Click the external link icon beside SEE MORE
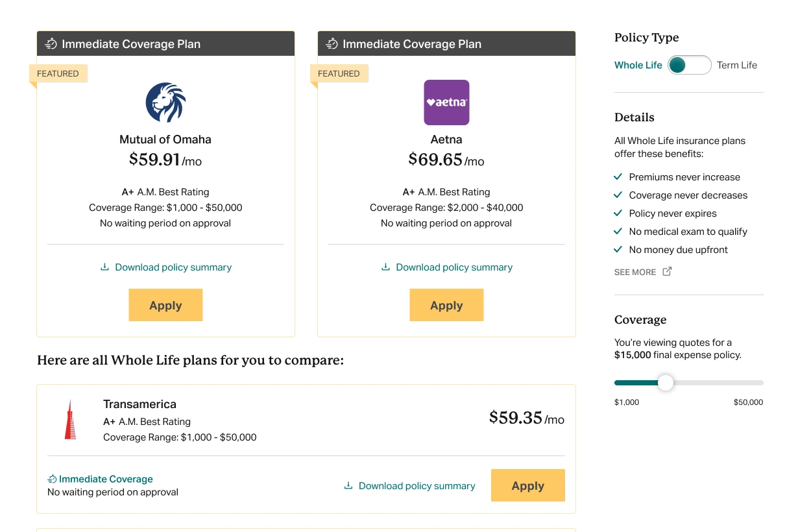 pos(668,272)
